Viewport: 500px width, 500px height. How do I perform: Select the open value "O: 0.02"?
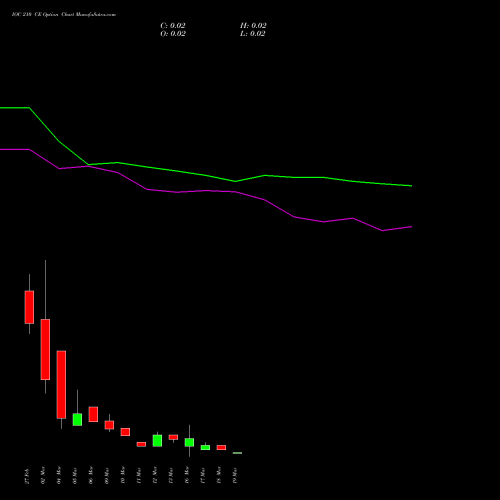tap(173, 34)
